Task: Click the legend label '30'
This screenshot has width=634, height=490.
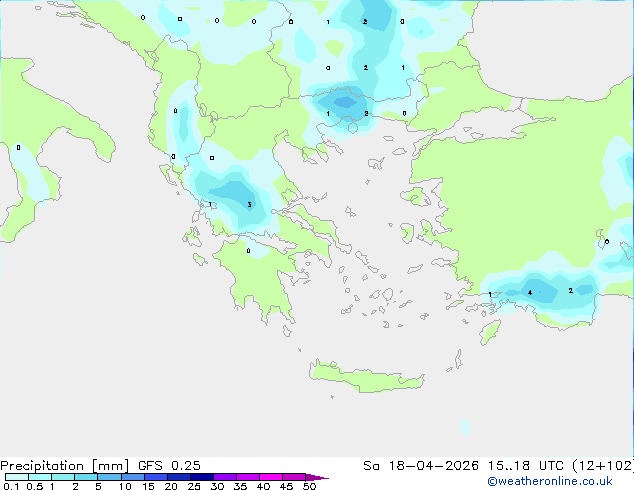Action: [x=217, y=486]
